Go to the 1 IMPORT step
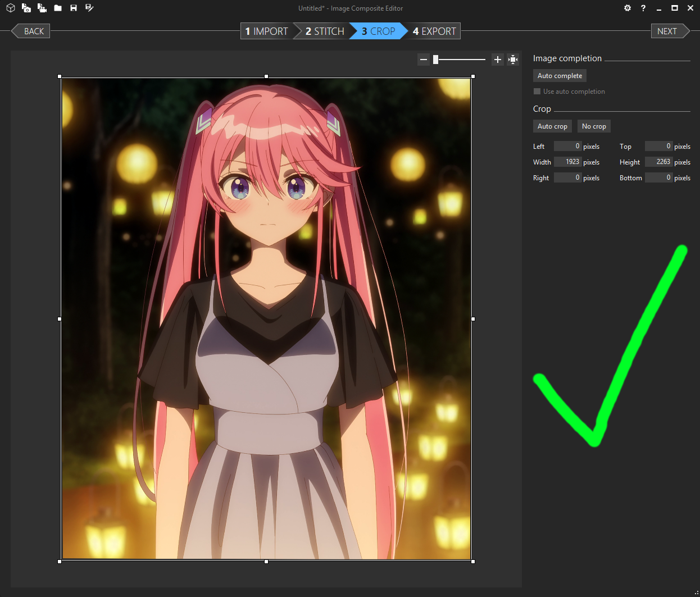Image resolution: width=700 pixels, height=597 pixels. pyautogui.click(x=267, y=31)
